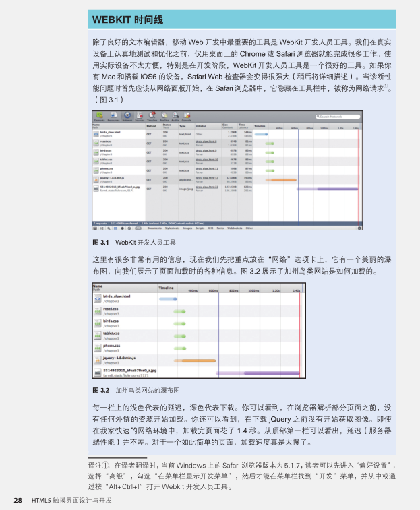Open the Profiles panel icon
This screenshot has width=420, height=510.
tap(164, 115)
